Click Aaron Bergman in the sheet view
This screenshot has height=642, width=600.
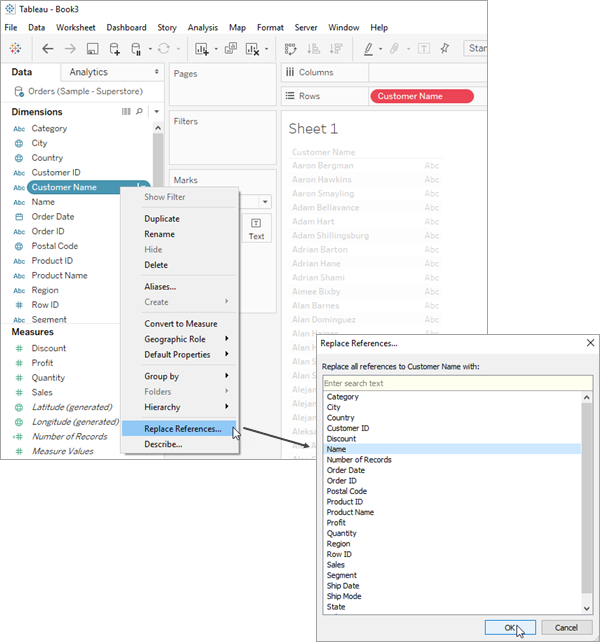(x=323, y=165)
